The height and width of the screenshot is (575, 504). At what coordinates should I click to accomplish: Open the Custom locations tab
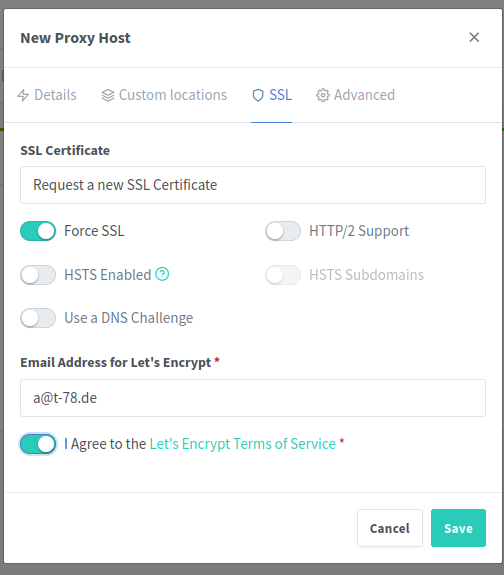pos(164,95)
